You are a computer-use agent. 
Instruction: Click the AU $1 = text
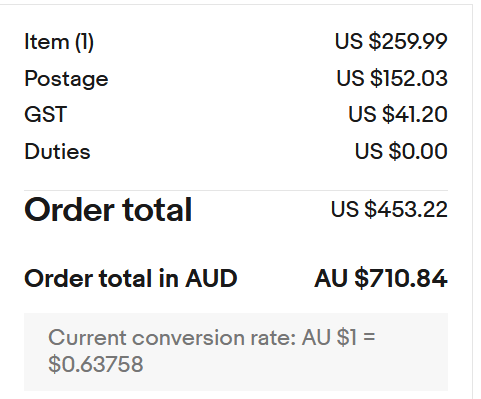click(339, 337)
